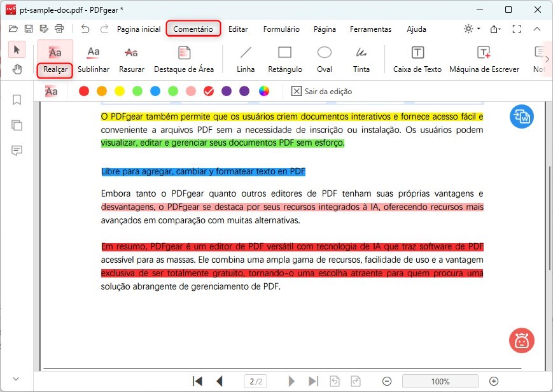Go to the first page
Viewport: 553px width, 392px height.
tap(198, 381)
